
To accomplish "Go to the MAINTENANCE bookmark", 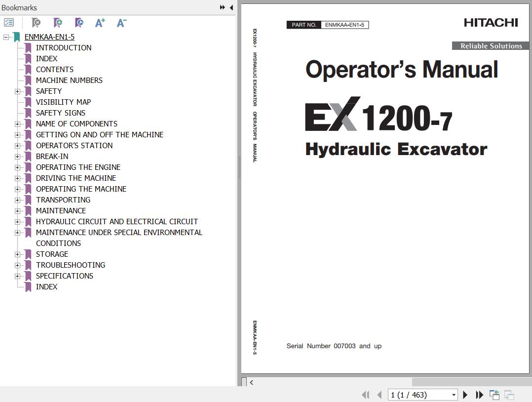I will click(61, 211).
